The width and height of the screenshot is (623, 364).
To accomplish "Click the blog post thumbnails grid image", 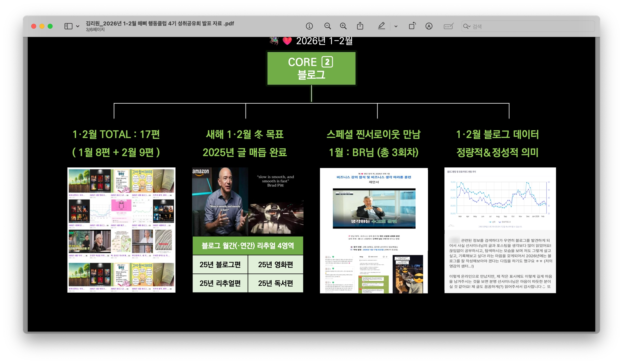I will pyautogui.click(x=121, y=230).
